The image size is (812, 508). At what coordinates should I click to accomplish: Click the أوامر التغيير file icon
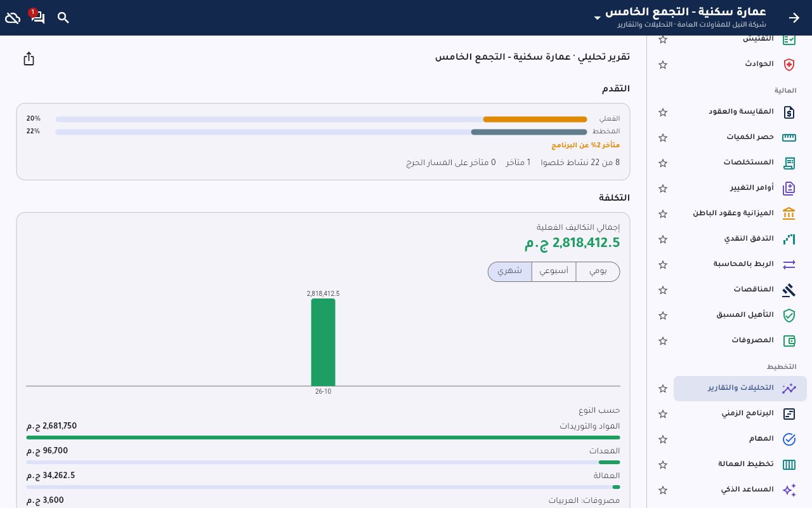789,188
